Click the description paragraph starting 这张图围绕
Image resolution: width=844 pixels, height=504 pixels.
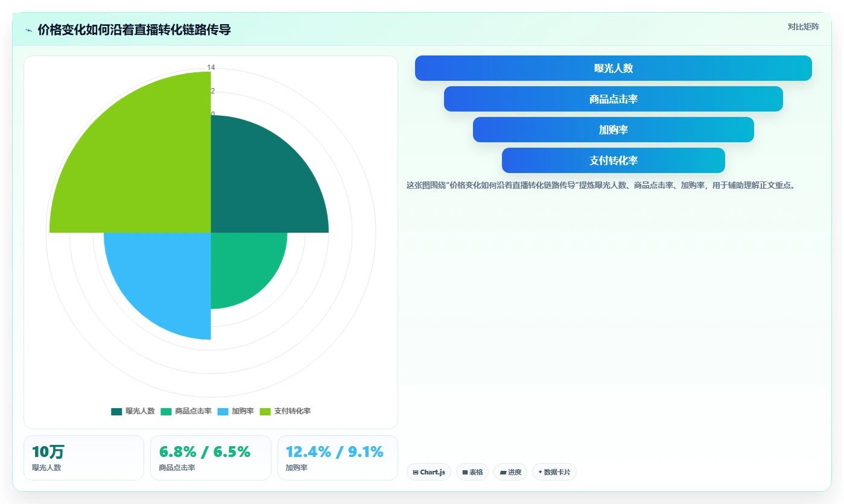[601, 186]
